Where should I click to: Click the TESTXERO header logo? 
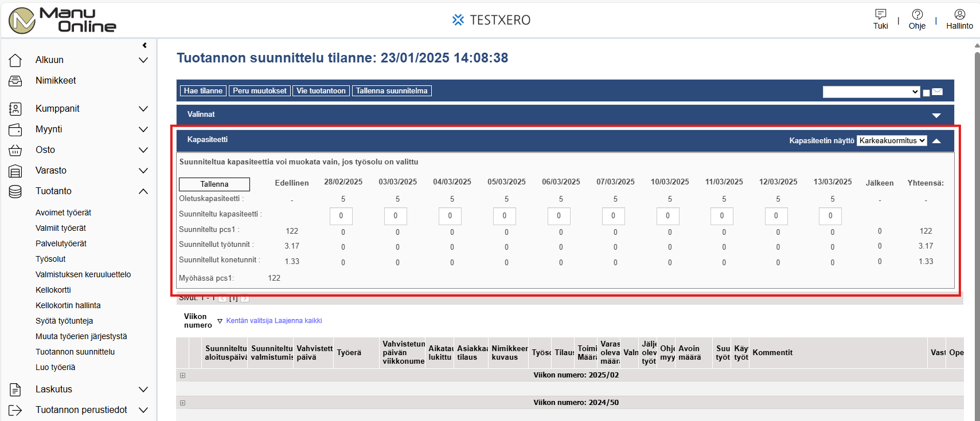[x=491, y=20]
